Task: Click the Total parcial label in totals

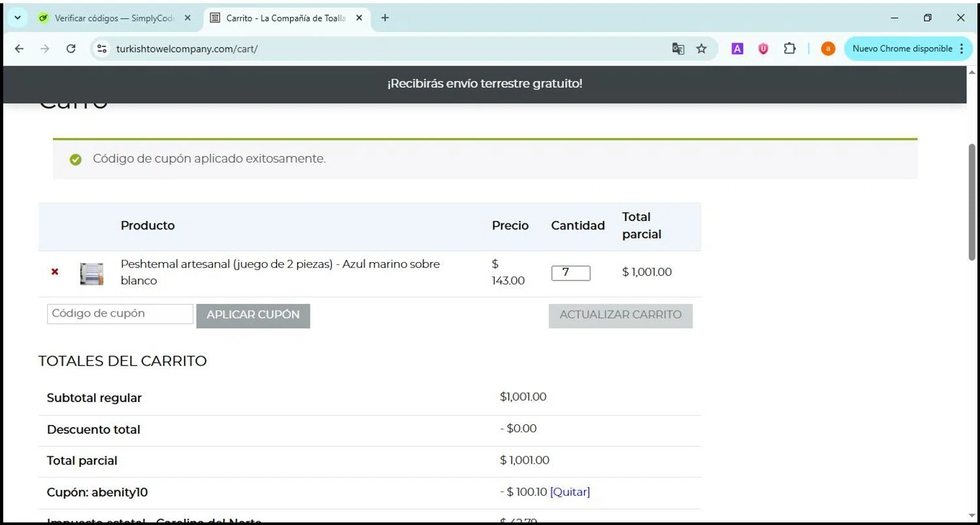Action: coord(82,461)
